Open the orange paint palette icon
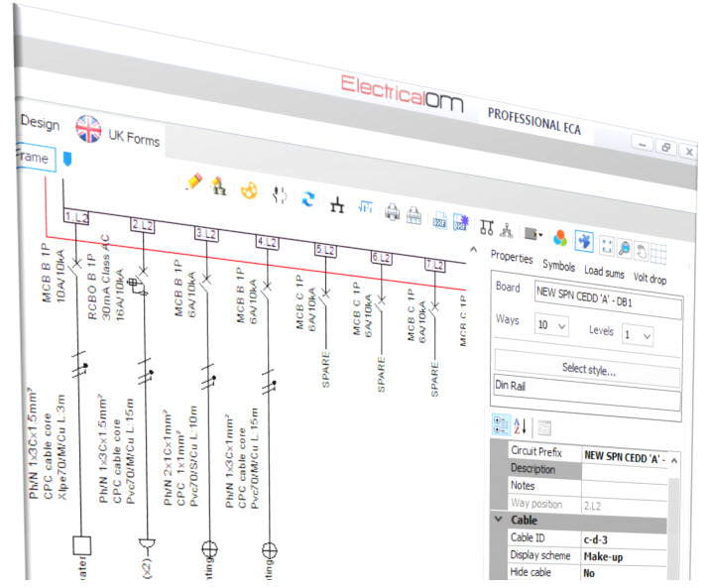 pyautogui.click(x=249, y=190)
